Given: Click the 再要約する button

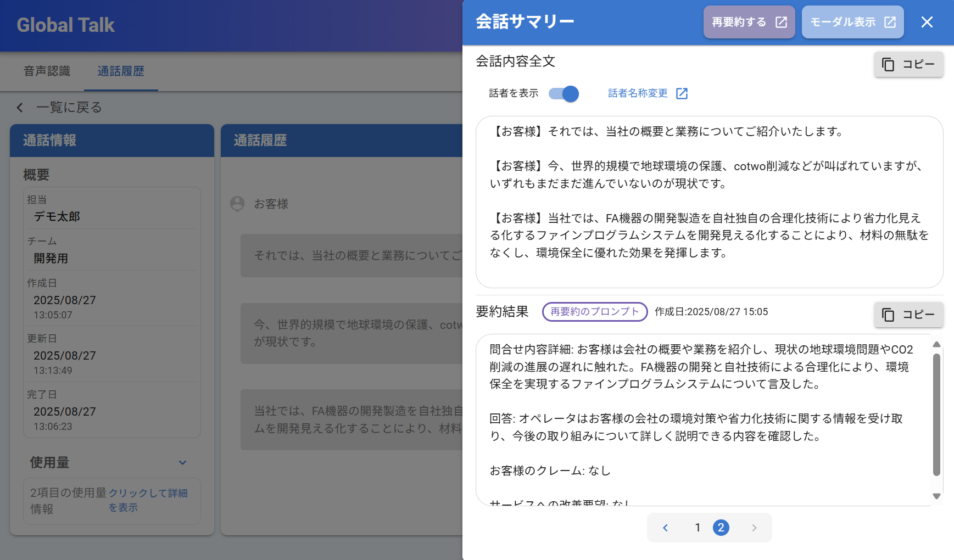Looking at the screenshot, I should [749, 22].
